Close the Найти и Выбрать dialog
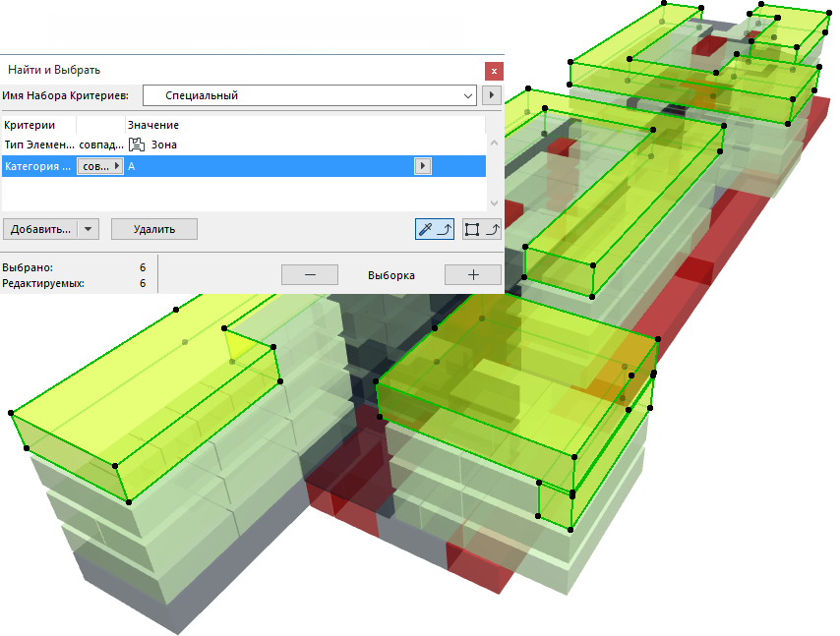The height and width of the screenshot is (636, 840). pos(494,71)
